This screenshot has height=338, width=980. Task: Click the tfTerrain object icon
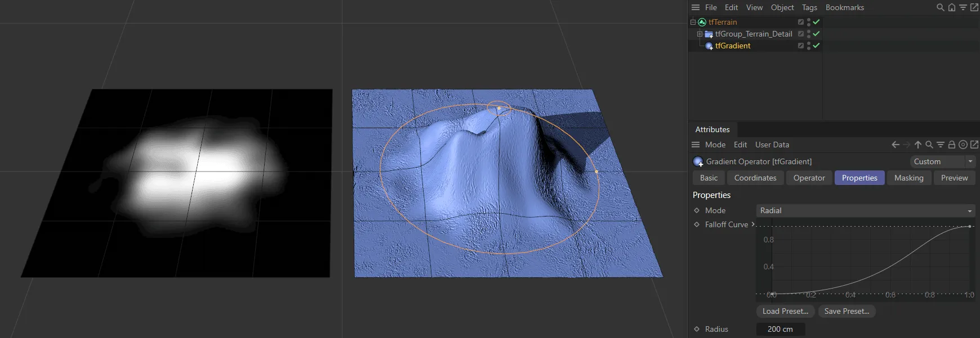pyautogui.click(x=702, y=22)
